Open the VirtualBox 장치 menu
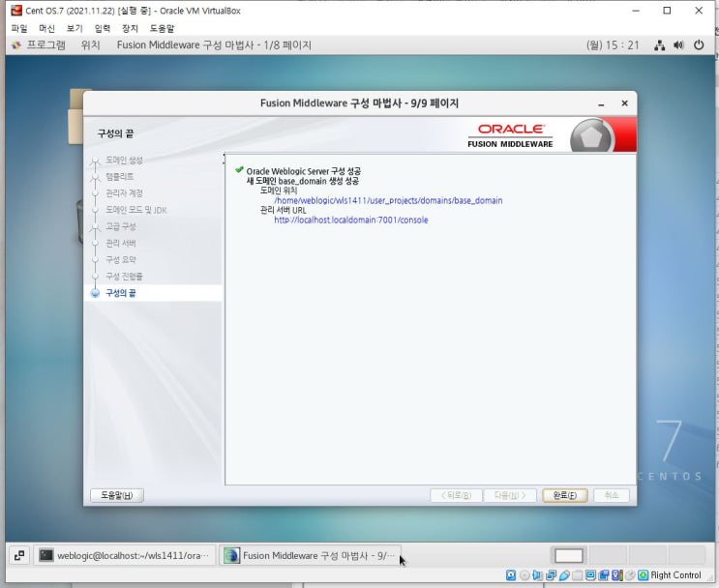The image size is (719, 588). (130, 28)
